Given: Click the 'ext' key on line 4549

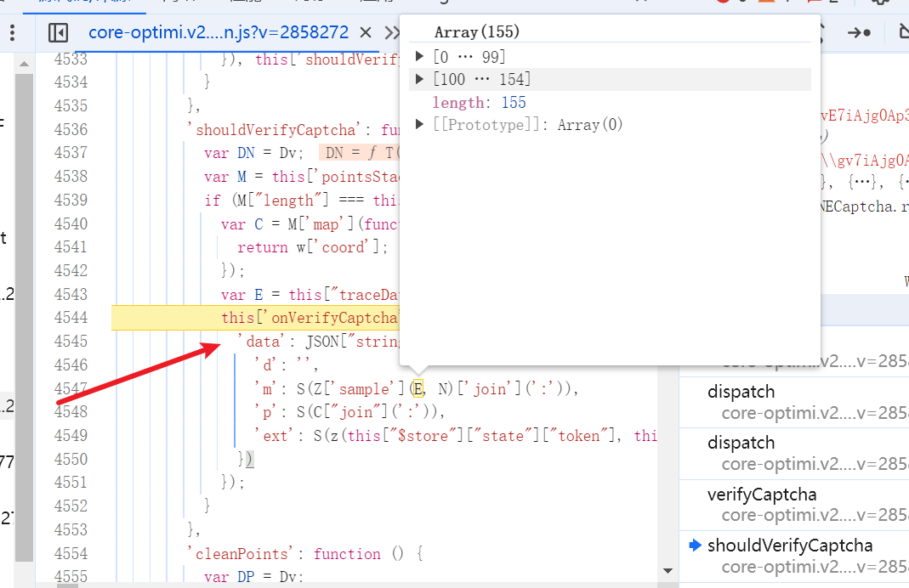Looking at the screenshot, I should 276,436.
